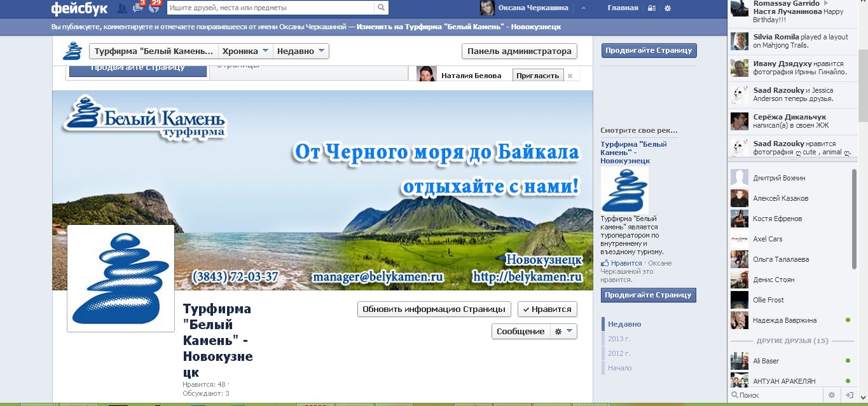Jump to 2013 г. in timeline

pyautogui.click(x=619, y=339)
